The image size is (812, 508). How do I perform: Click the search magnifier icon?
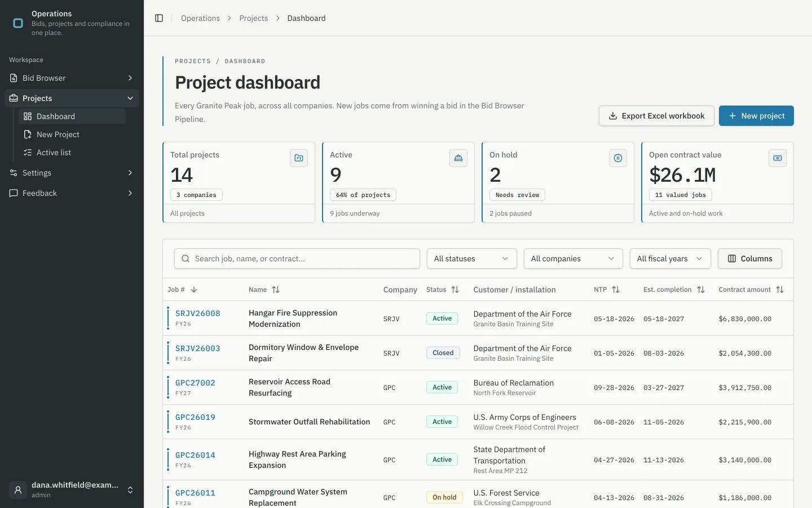(186, 259)
